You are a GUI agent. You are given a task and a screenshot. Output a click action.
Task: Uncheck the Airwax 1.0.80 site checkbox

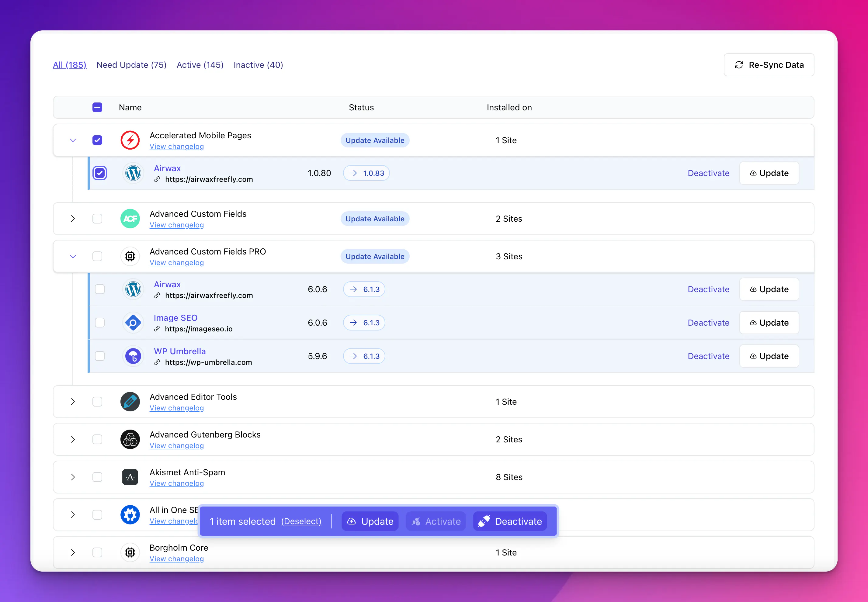[99, 173]
